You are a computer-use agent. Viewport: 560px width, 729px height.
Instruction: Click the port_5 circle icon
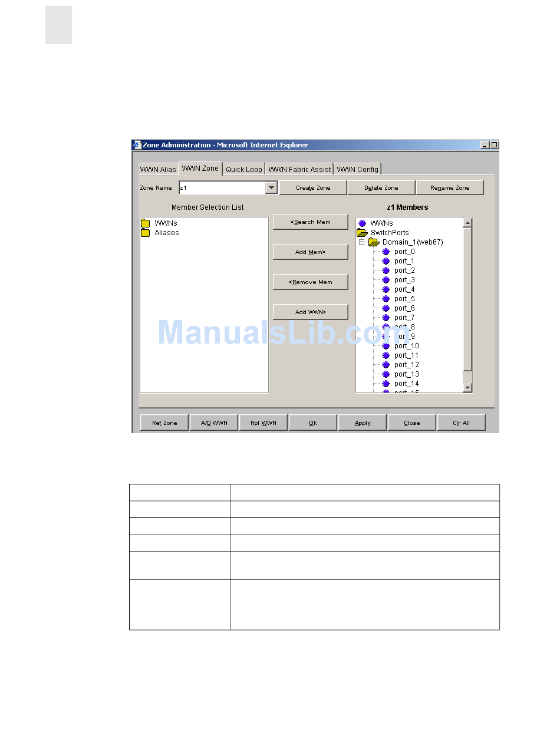pos(386,299)
